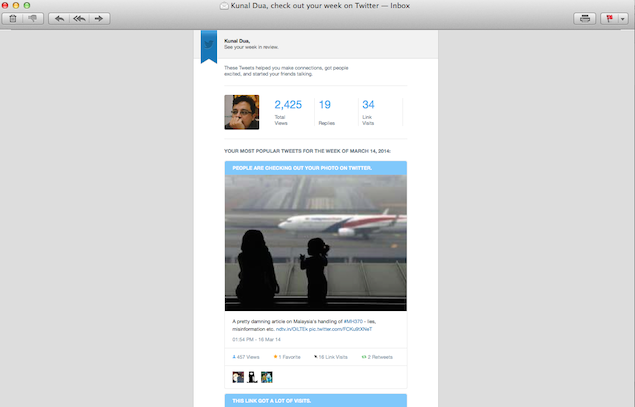This screenshot has height=407, width=635.
Task: Click the mail envelope icon in the title bar
Action: (x=224, y=6)
